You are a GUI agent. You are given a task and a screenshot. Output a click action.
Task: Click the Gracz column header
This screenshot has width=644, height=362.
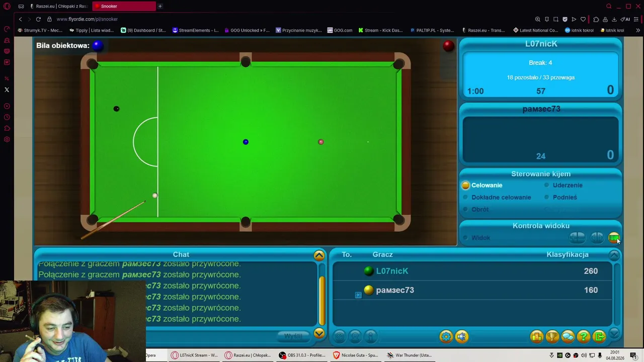point(383,254)
